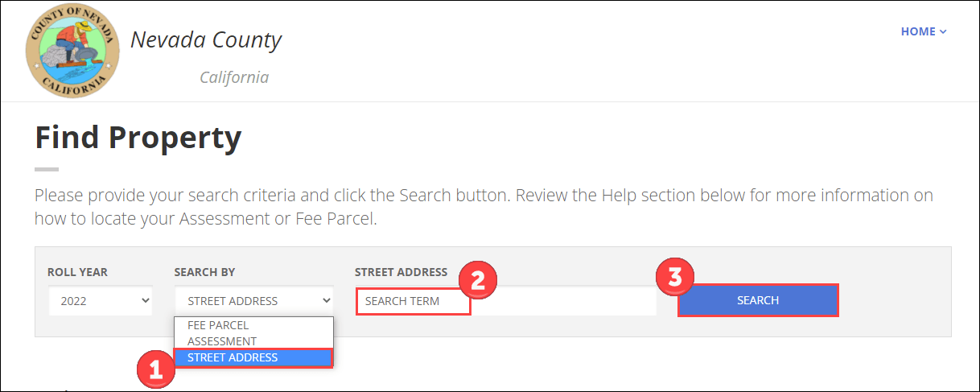Viewport: 980px width, 392px height.
Task: Click the red step 3 marker badge
Action: click(x=677, y=277)
